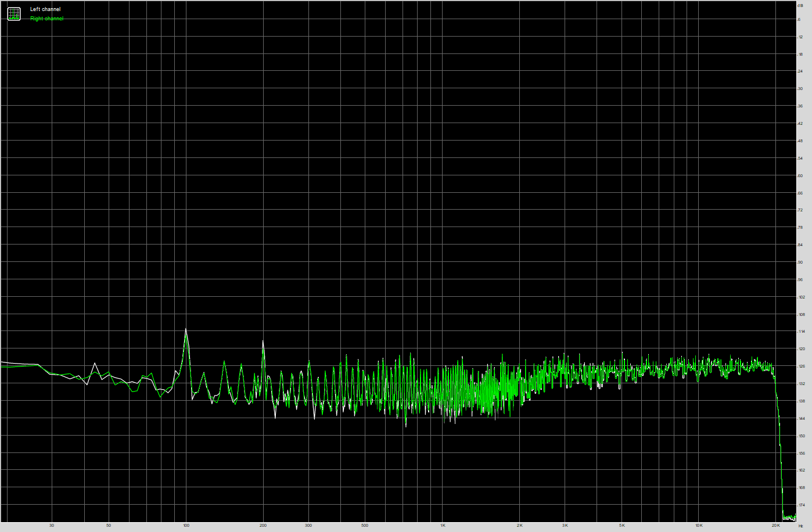Click the -174 dB level axis label
The width and height of the screenshot is (812, 532).
pos(802,505)
